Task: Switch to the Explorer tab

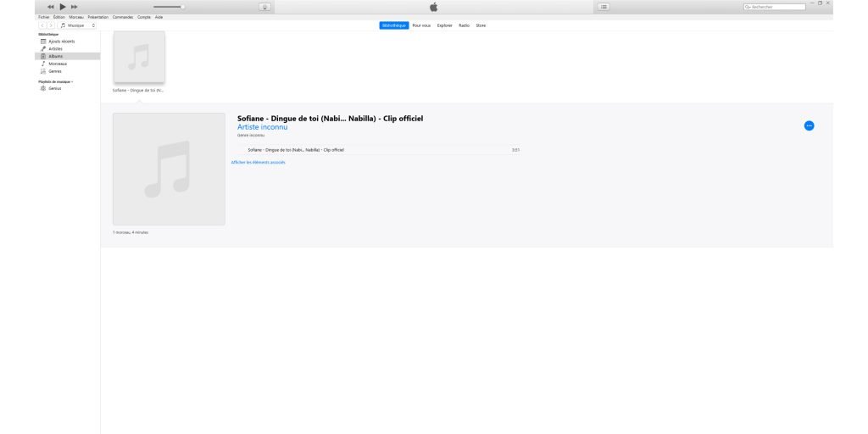Action: tap(444, 25)
